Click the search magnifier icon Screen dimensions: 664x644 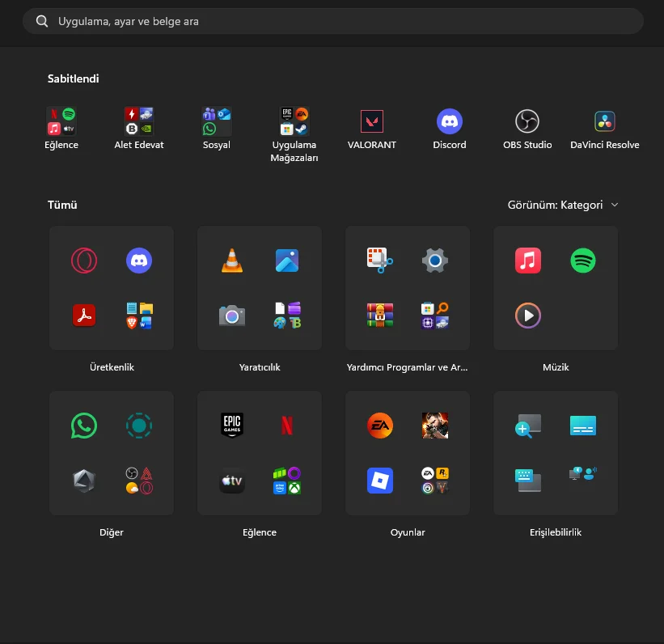pos(42,21)
